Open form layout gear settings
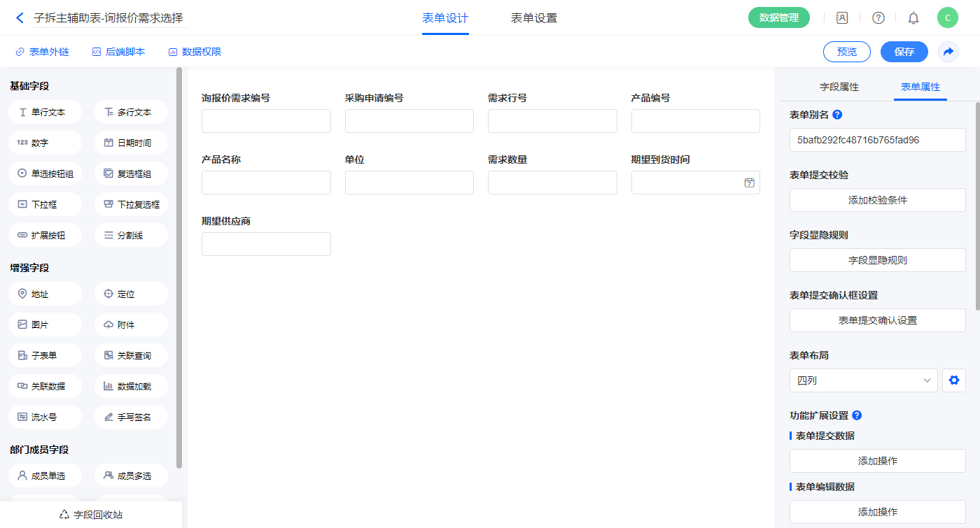The height and width of the screenshot is (528, 980). [953, 380]
